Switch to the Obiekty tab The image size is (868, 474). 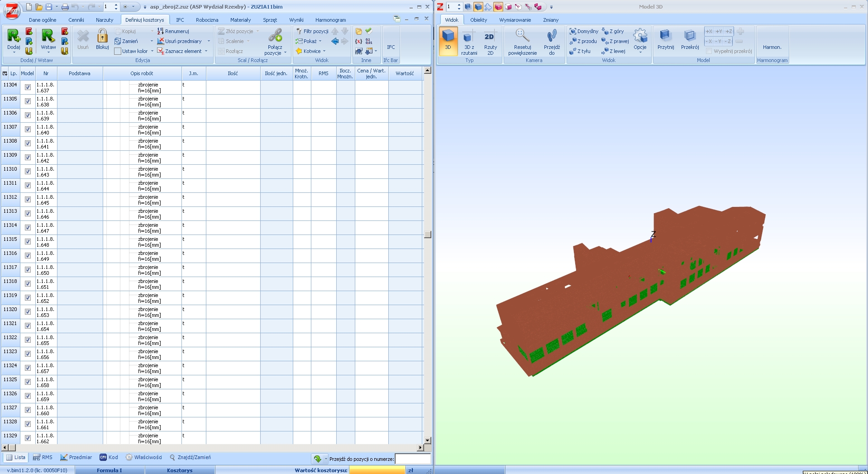(478, 20)
